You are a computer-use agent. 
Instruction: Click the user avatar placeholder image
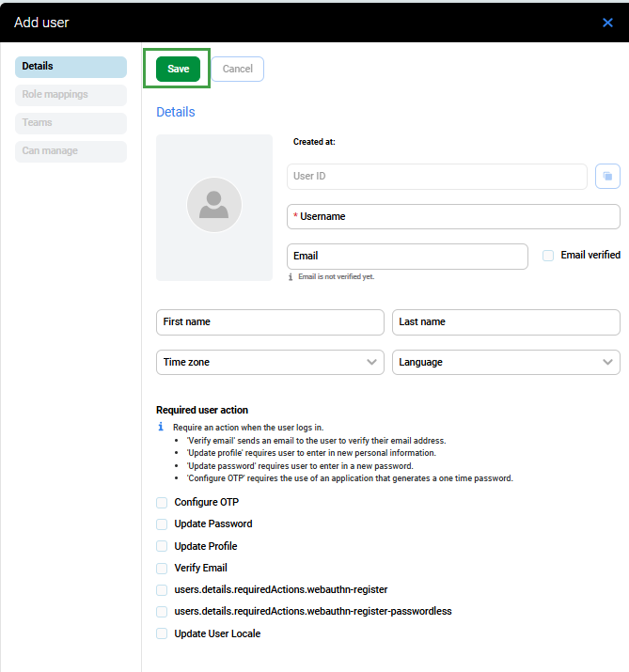pyautogui.click(x=214, y=205)
